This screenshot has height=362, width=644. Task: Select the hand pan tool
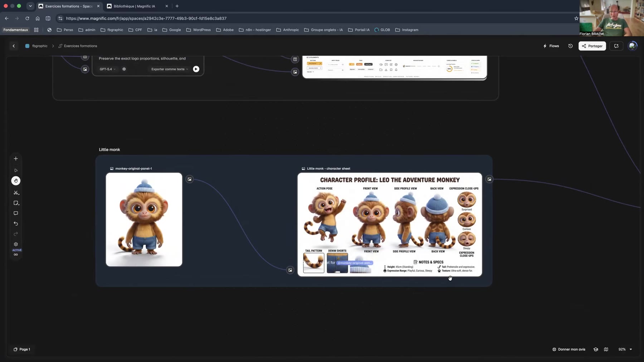pos(16,181)
